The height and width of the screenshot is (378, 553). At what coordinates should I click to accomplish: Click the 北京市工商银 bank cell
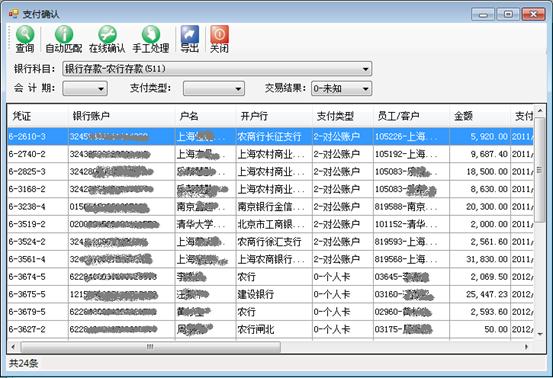[274, 224]
